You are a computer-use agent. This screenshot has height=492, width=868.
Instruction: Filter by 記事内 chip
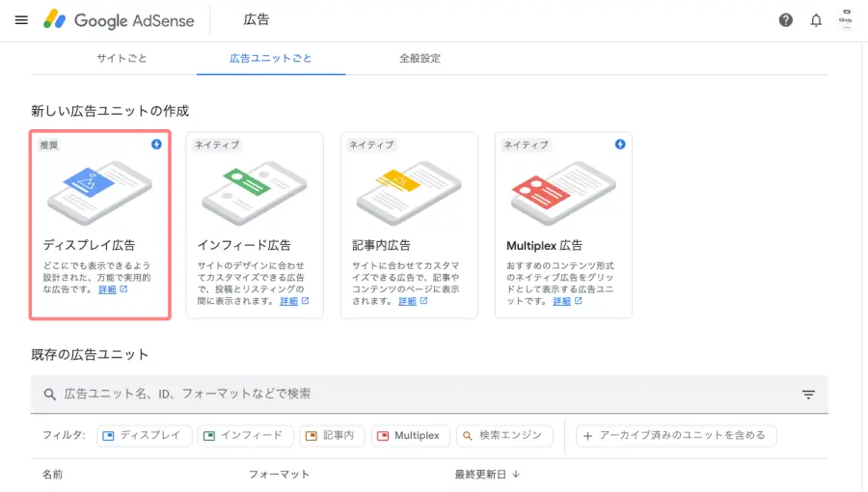coord(332,435)
